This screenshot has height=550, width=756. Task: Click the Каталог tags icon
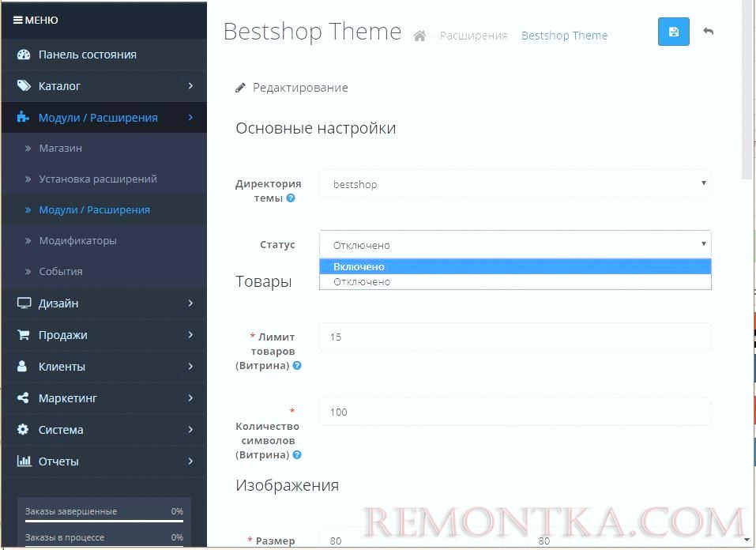pos(24,86)
